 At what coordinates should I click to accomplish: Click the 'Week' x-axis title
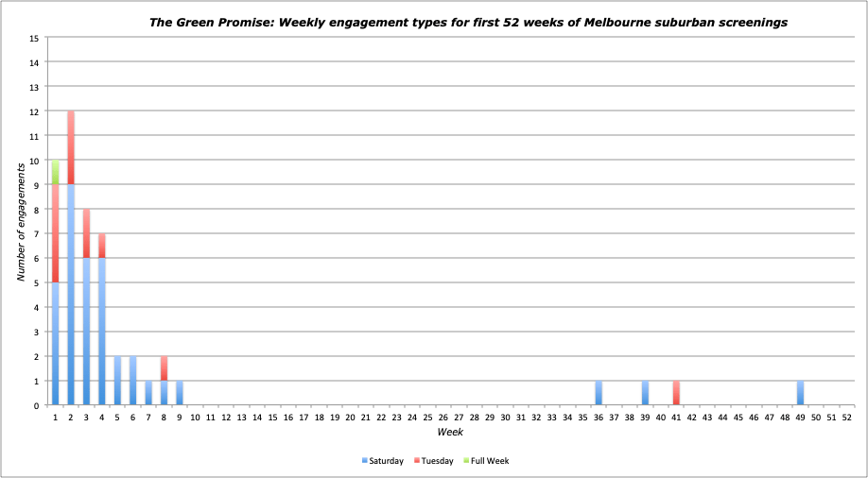coord(449,432)
